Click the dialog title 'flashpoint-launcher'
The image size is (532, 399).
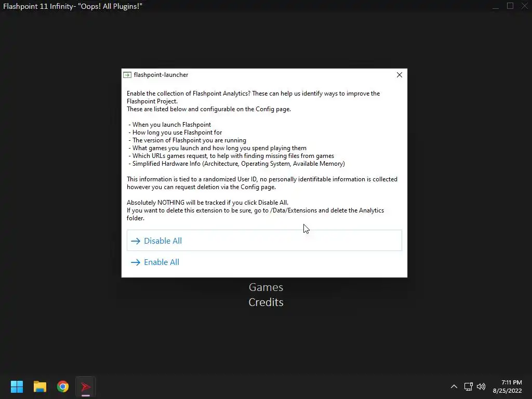pos(161,75)
